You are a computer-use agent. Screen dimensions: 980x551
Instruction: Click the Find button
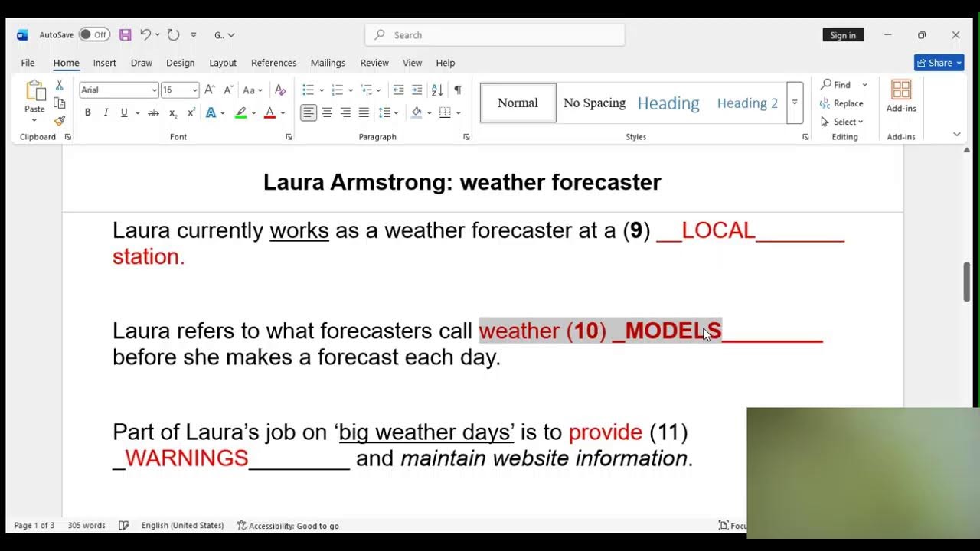point(835,85)
